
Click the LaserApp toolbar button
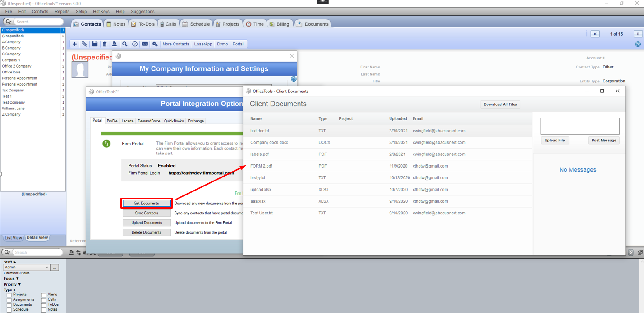point(203,44)
